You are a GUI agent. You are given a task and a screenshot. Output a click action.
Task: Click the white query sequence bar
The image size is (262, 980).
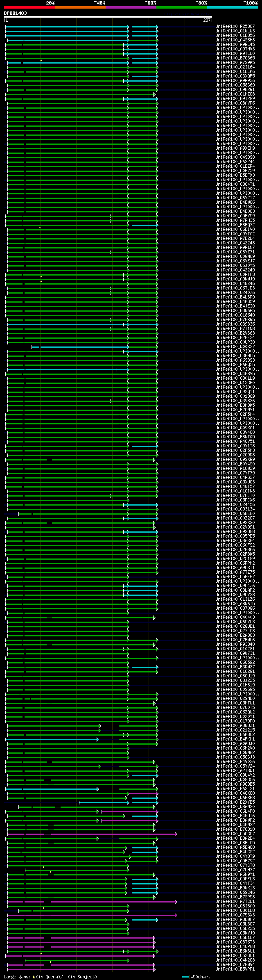(x=108, y=17)
